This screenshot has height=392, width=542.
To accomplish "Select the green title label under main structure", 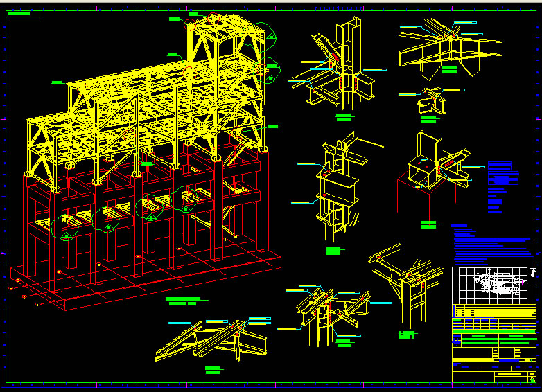I will coord(183,301).
